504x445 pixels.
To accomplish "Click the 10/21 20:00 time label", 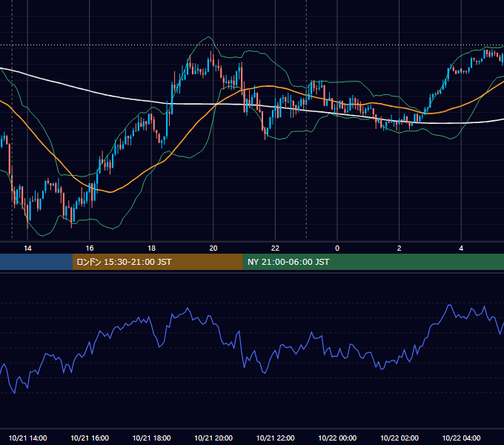I will (213, 438).
